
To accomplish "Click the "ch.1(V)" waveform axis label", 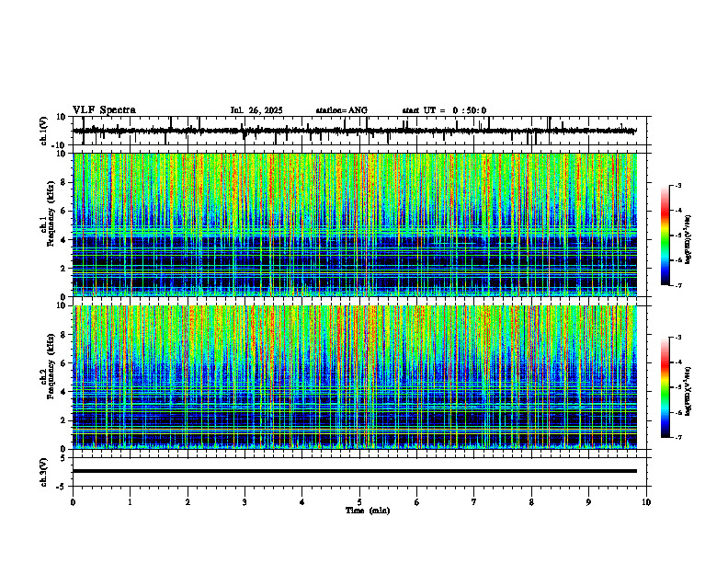I will 44,131.
